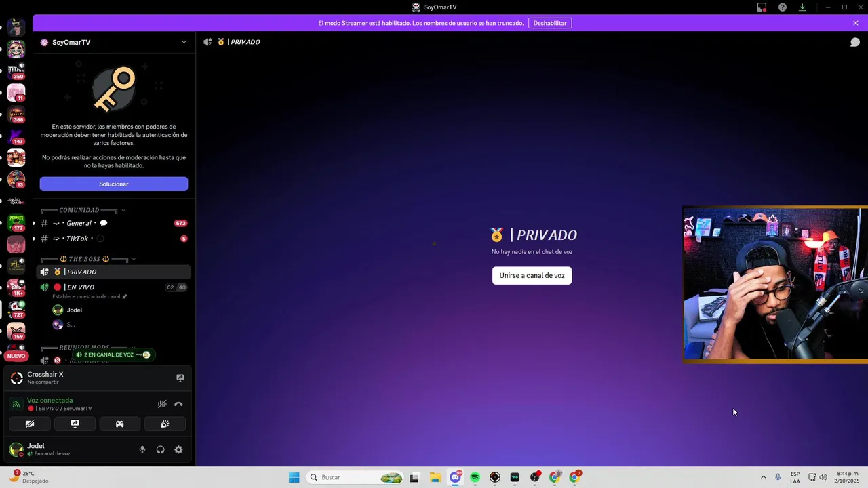Open the inbox icon in the title bar
The height and width of the screenshot is (488, 868).
pyautogui.click(x=762, y=7)
